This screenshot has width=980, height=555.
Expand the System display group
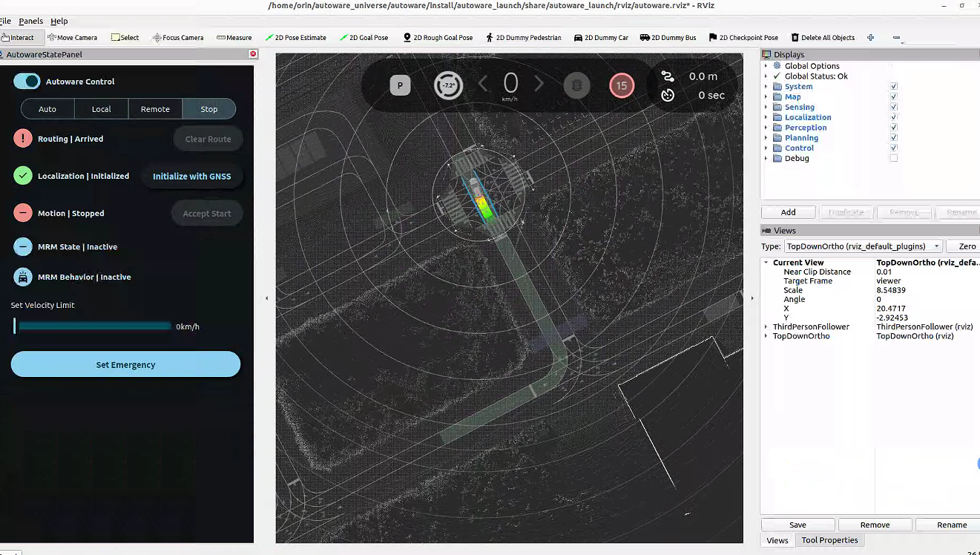[x=766, y=87]
